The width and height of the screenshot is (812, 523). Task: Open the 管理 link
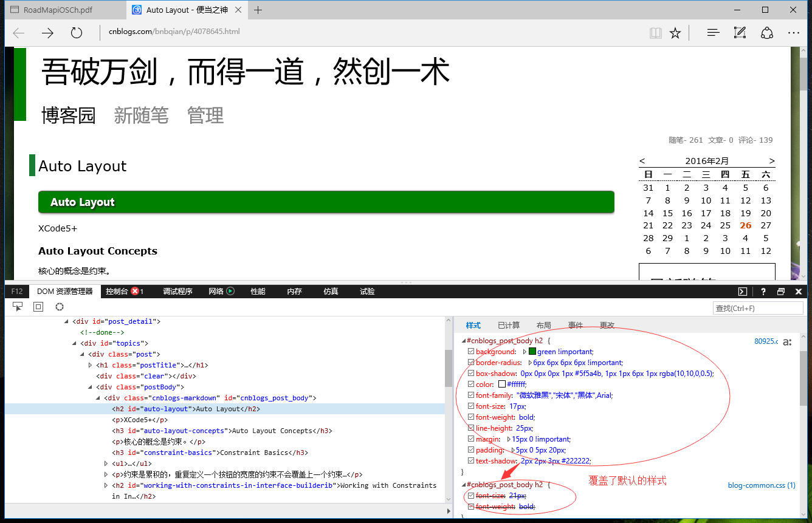(205, 115)
